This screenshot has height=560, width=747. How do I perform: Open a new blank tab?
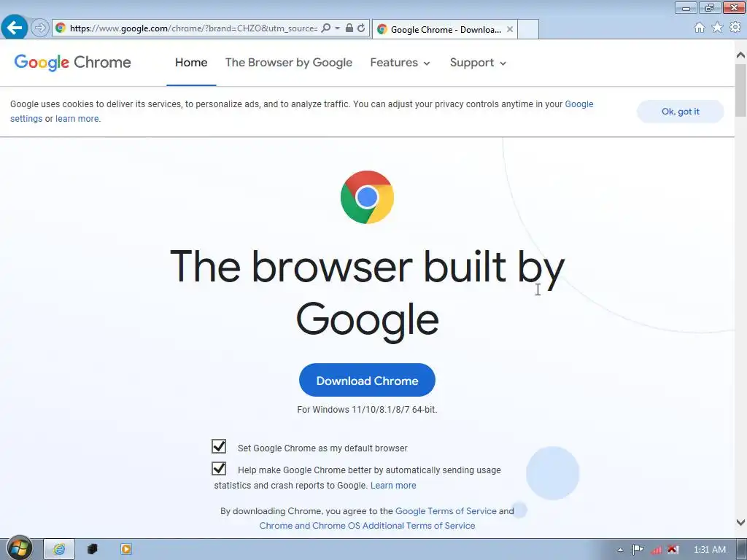528,29
